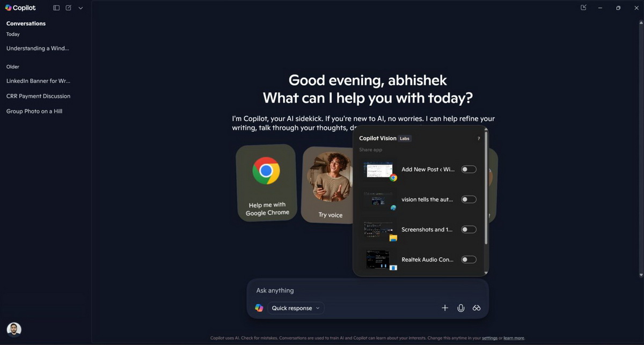Open the Quick response mode dropdown
644x345 pixels.
[x=296, y=308]
